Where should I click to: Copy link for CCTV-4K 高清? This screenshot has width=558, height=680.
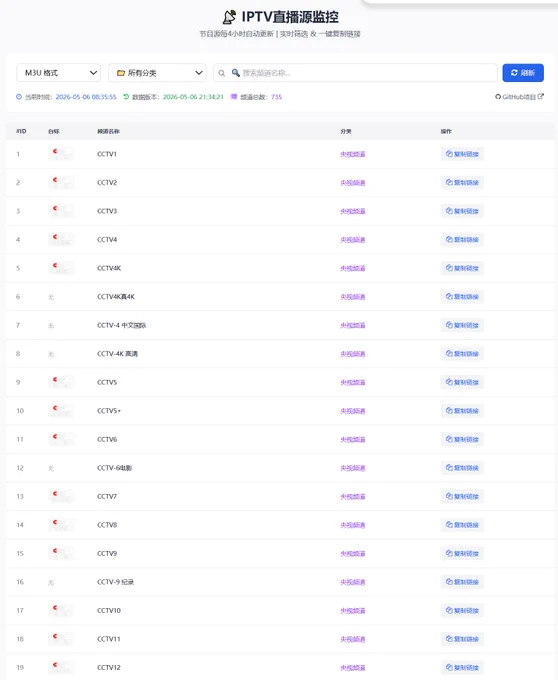click(462, 354)
